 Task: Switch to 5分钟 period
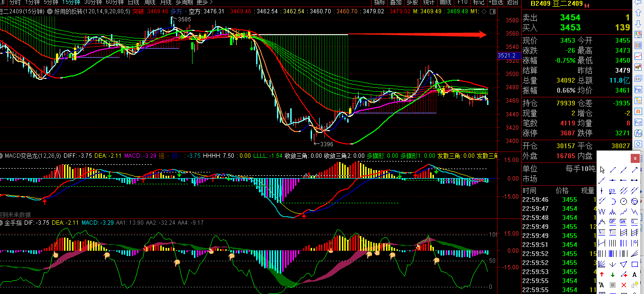tap(51, 2)
